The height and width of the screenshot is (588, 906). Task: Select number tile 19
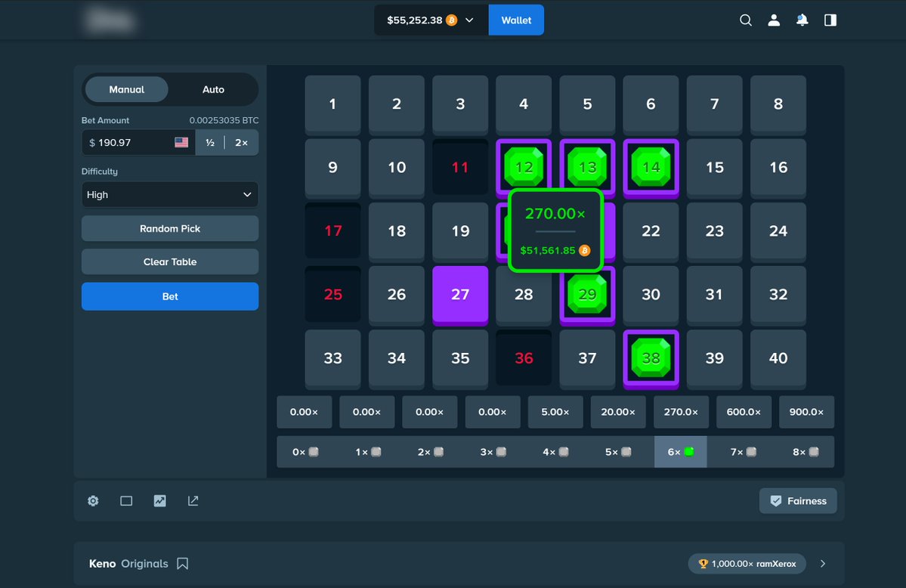point(460,231)
